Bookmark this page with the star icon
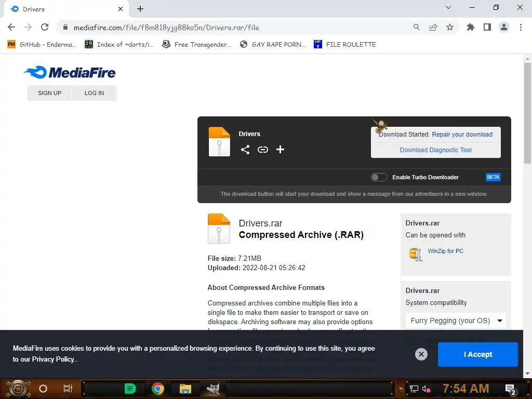This screenshot has height=399, width=532. [450, 27]
